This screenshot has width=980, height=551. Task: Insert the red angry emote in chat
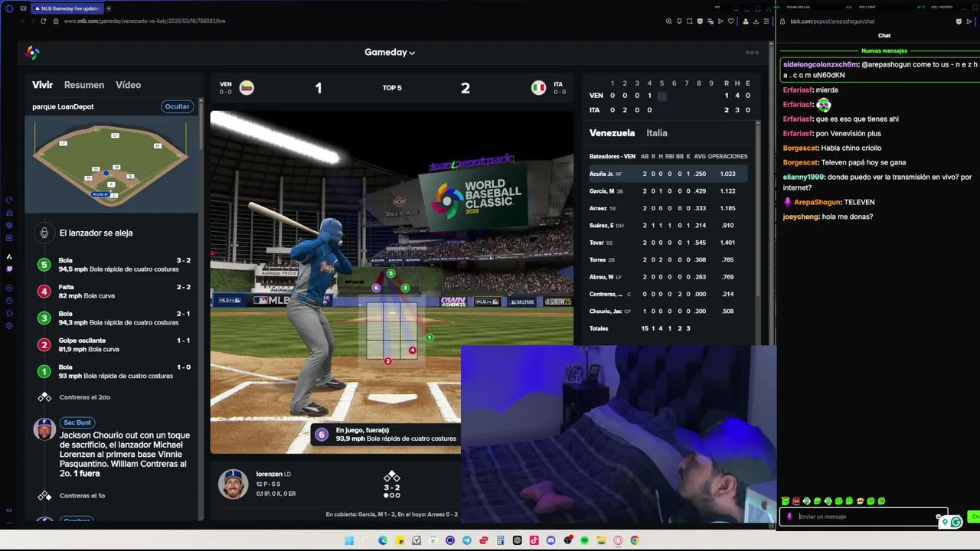(x=796, y=501)
